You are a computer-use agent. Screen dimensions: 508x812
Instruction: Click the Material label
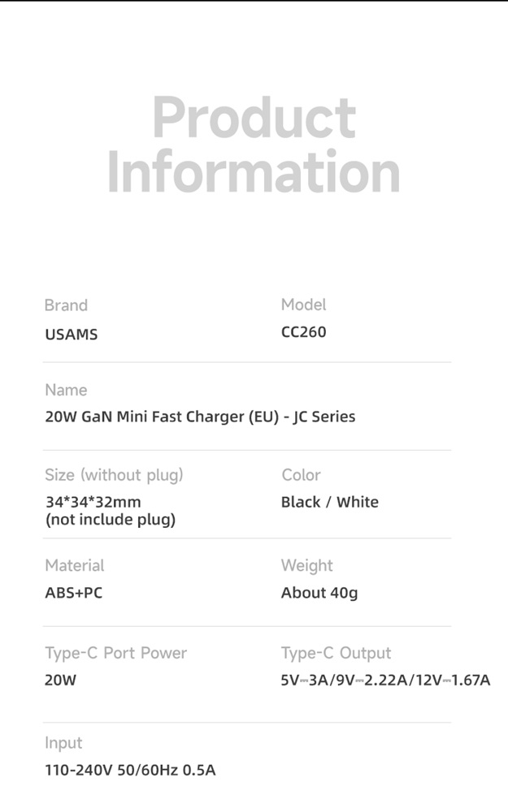75,565
